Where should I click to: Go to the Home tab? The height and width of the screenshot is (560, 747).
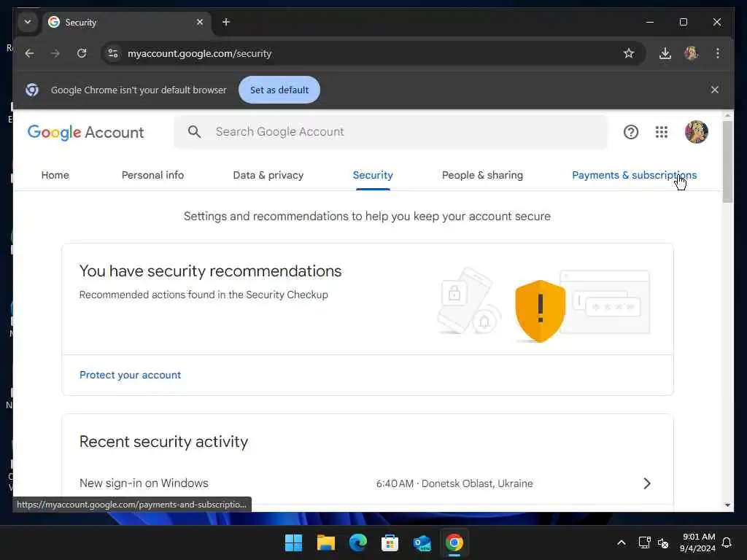coord(55,175)
